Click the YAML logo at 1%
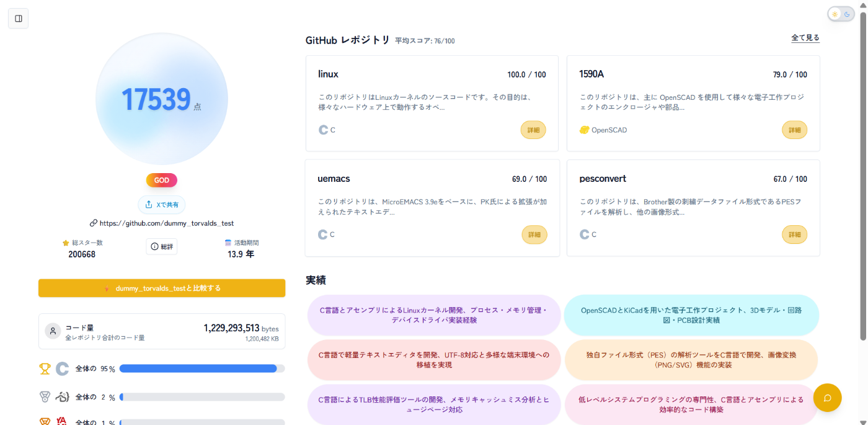The height and width of the screenshot is (425, 868). pyautogui.click(x=62, y=421)
